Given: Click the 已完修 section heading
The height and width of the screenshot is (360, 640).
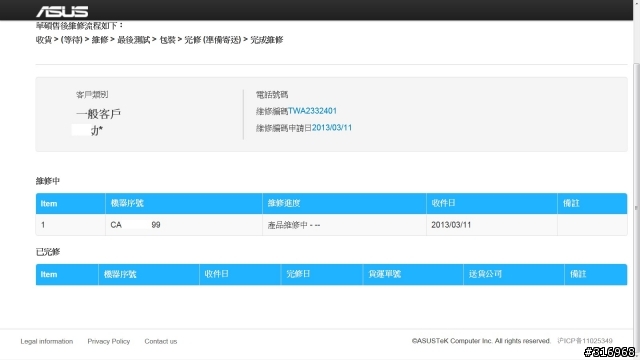Looking at the screenshot, I should pos(48,252).
